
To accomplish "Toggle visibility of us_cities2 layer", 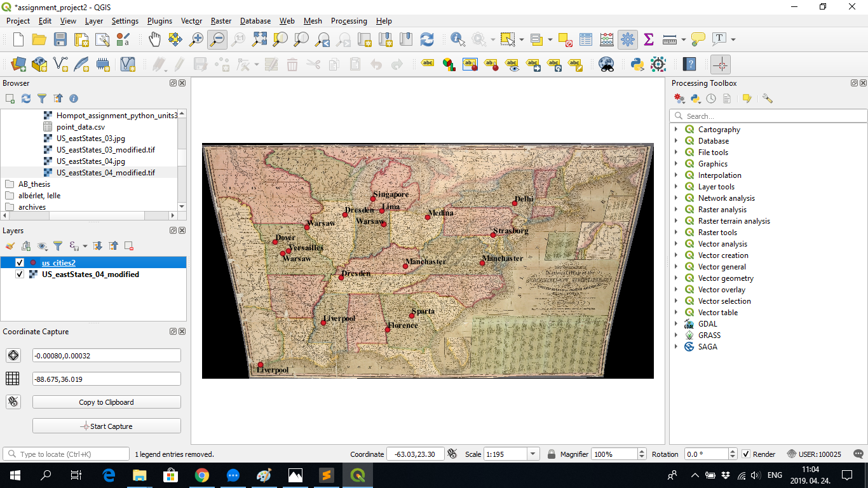I will 20,263.
